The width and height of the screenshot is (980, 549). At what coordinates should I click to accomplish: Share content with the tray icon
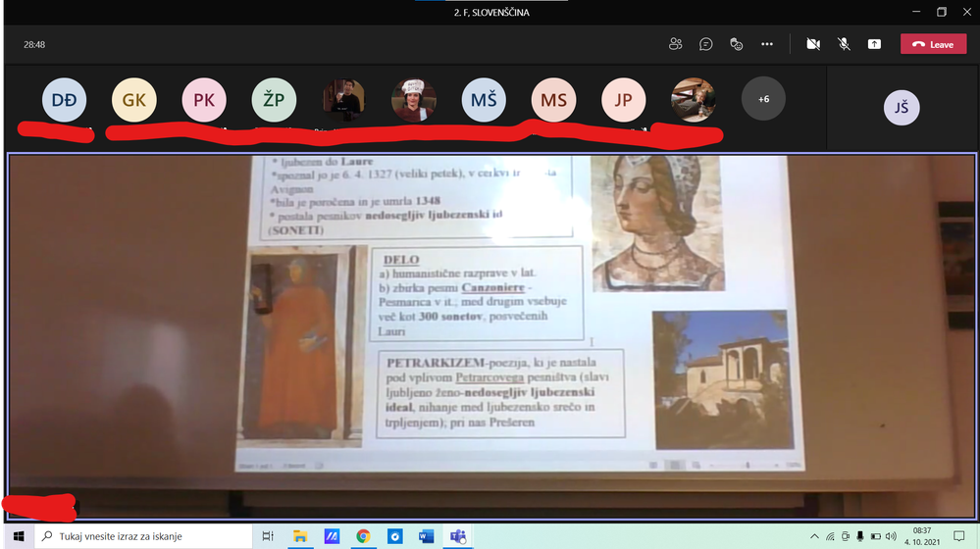[874, 44]
